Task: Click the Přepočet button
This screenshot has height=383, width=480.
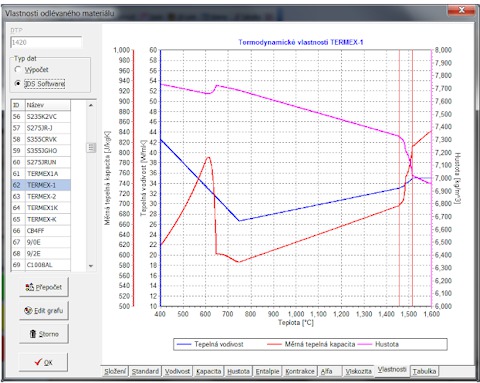Action: coord(44,287)
